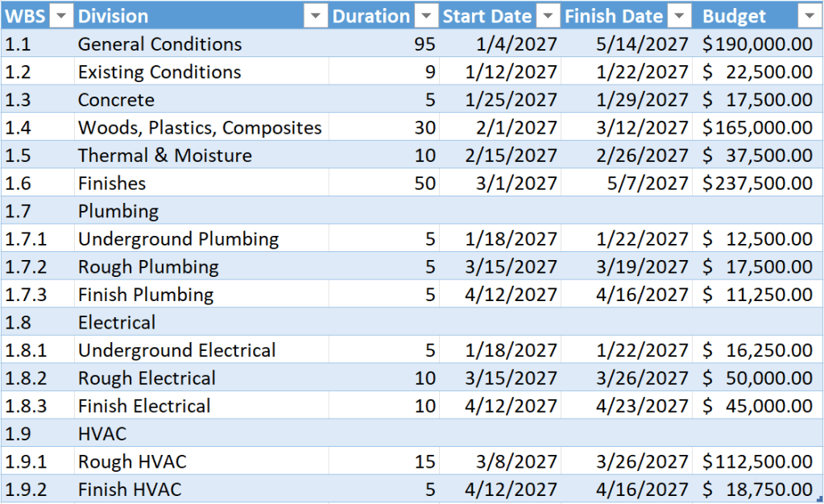Open the Start Date filter dropdown
Screen dimensions: 824x504
548,16
